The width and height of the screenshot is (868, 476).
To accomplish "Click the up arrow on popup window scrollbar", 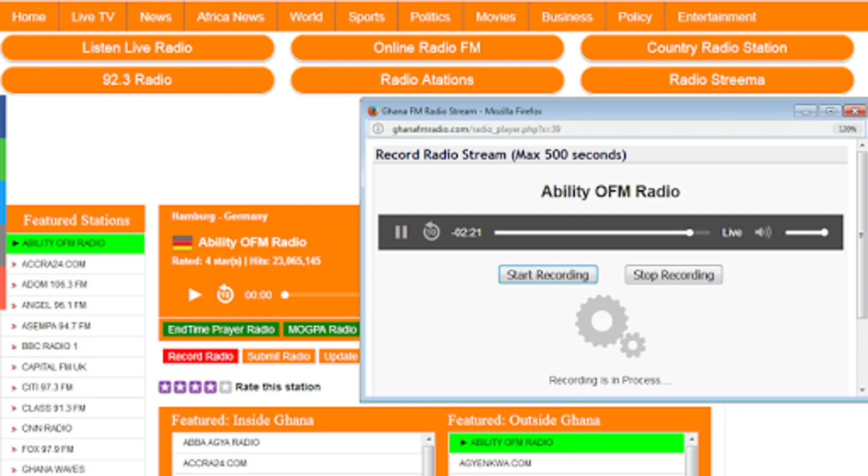I will (x=862, y=145).
